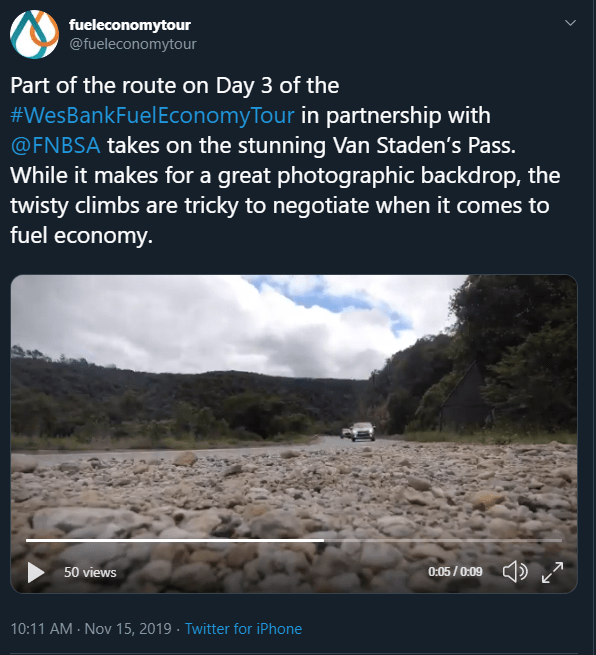Image resolution: width=596 pixels, height=655 pixels.
Task: Click the Twitter for iPhone source link
Action: (243, 629)
